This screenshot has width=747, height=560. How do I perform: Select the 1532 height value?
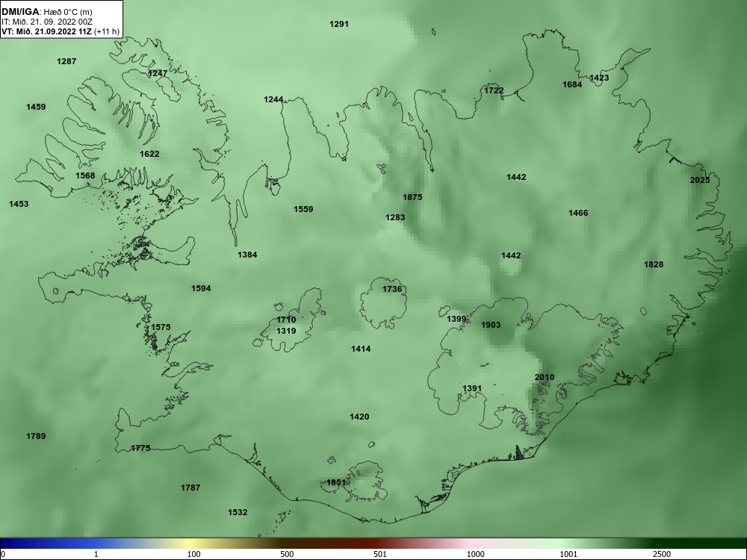(238, 512)
